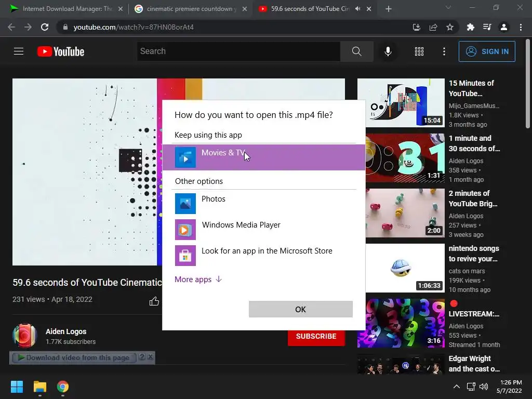Open the Windows Start button
This screenshot has width=532, height=399.
pos(17,387)
